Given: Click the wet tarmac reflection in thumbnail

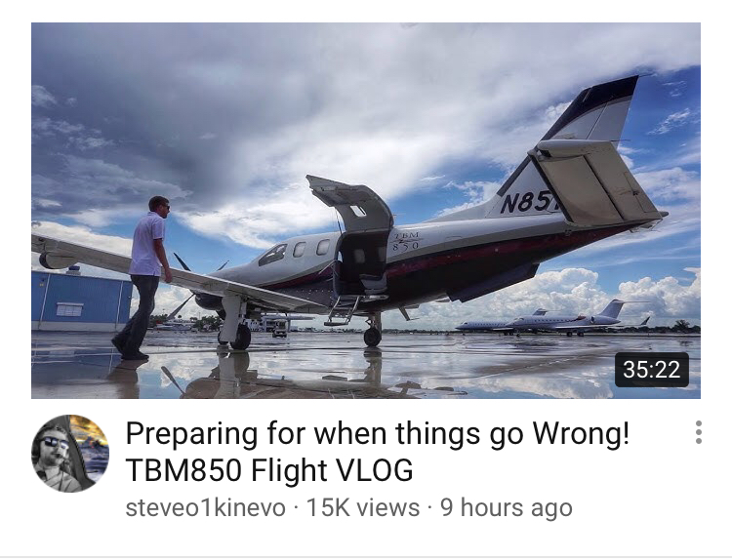Looking at the screenshot, I should coord(366,367).
